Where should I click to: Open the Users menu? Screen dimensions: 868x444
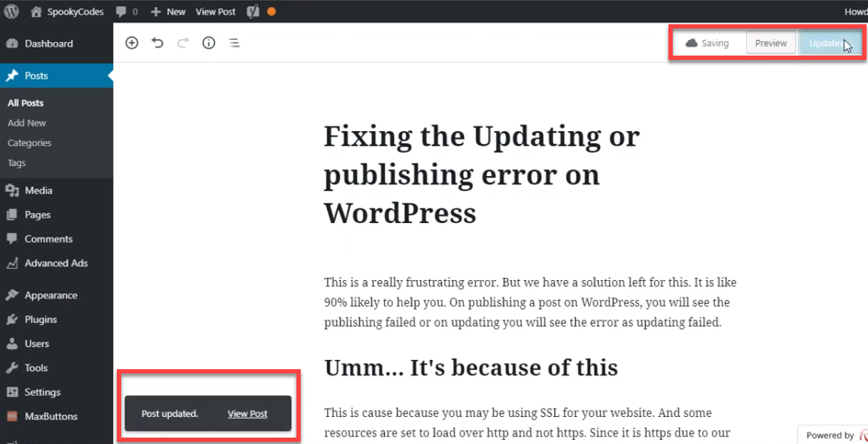pos(56,344)
